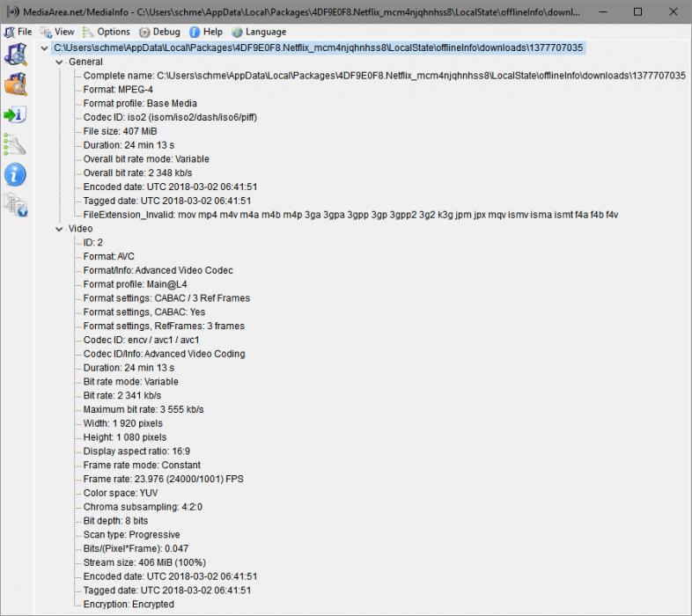This screenshot has height=616, width=692.
Task: Select the Format: MPEG-4 row
Action: [118, 90]
